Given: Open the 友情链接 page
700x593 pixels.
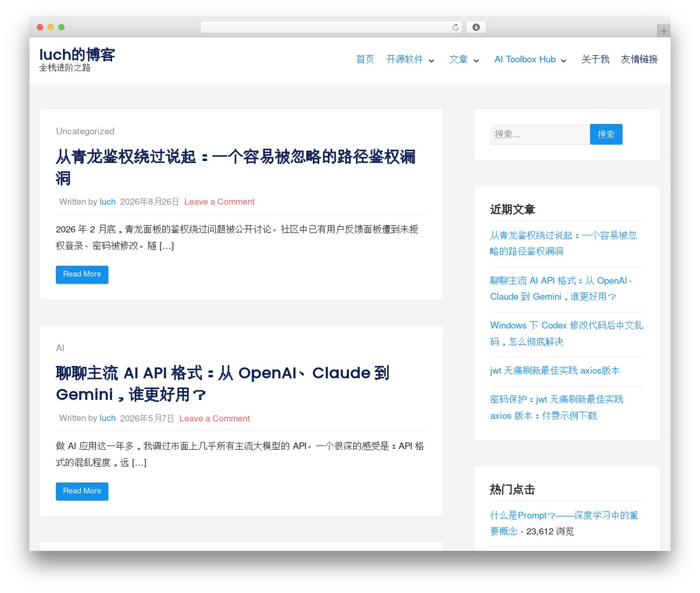Looking at the screenshot, I should [639, 60].
